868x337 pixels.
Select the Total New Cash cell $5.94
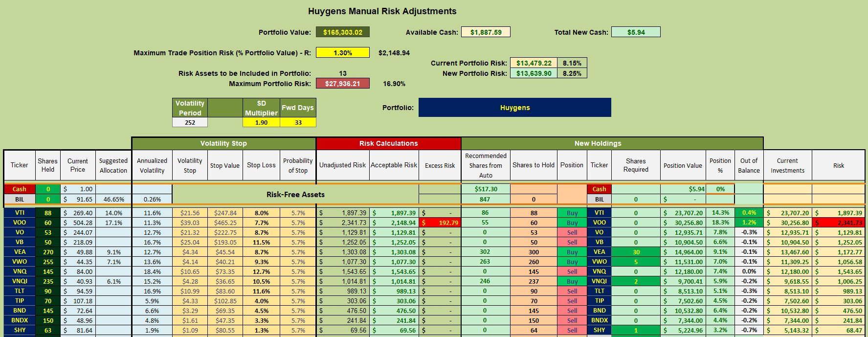[636, 32]
